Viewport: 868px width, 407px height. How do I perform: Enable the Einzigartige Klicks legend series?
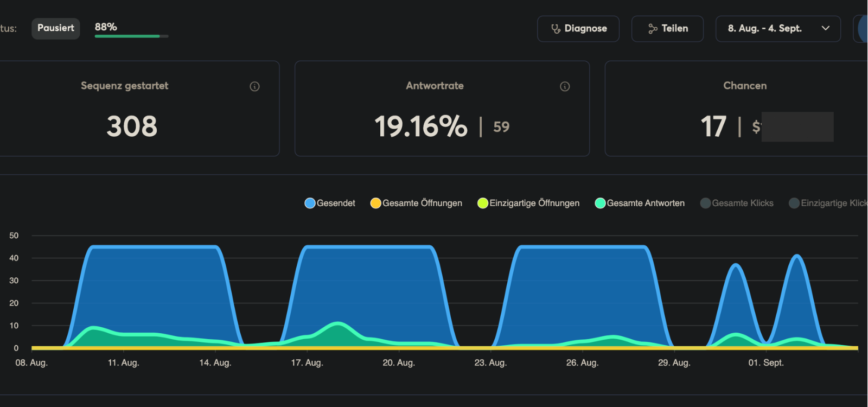(x=828, y=203)
